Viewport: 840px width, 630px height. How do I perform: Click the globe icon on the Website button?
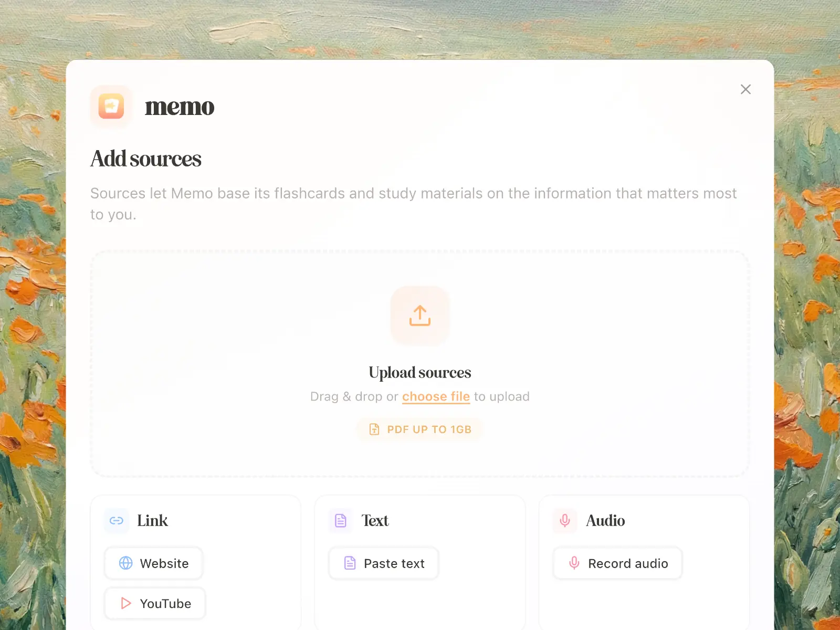(125, 563)
